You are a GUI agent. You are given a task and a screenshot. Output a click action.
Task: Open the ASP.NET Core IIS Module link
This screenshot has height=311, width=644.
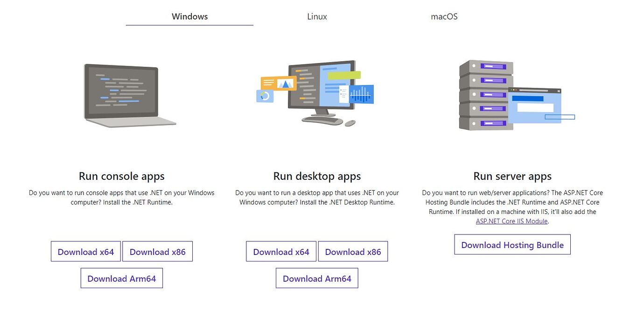pyautogui.click(x=512, y=221)
